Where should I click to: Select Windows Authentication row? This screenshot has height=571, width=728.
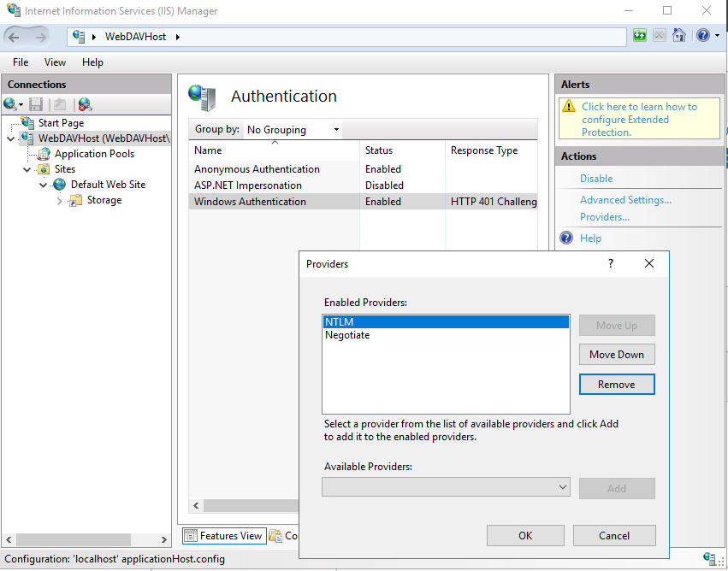pos(363,202)
